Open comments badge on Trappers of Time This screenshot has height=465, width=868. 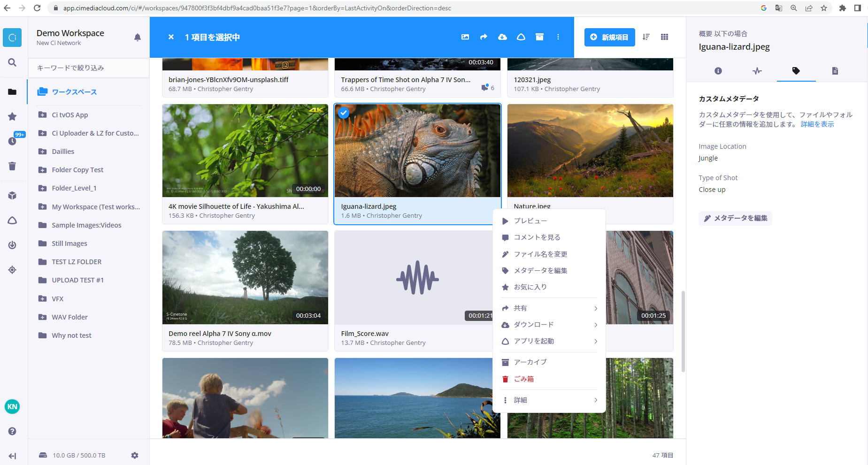coord(488,88)
